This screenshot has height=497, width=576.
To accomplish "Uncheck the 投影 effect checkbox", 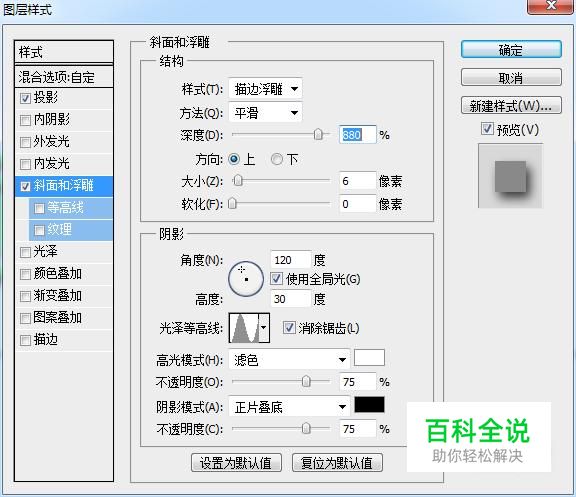I will [25, 98].
